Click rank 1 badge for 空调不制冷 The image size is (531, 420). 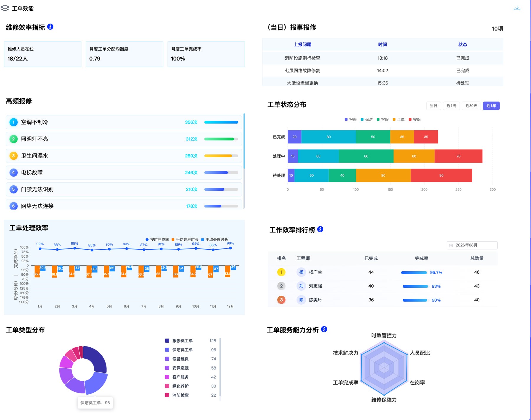13,122
